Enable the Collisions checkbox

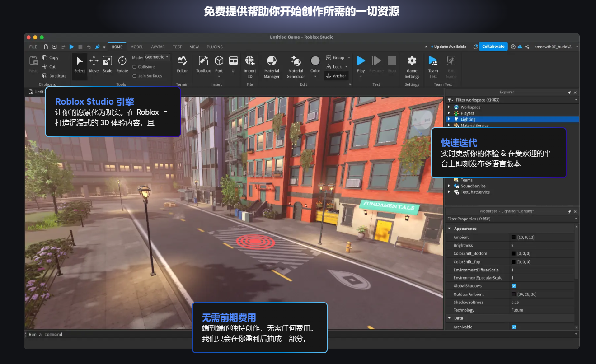click(134, 67)
